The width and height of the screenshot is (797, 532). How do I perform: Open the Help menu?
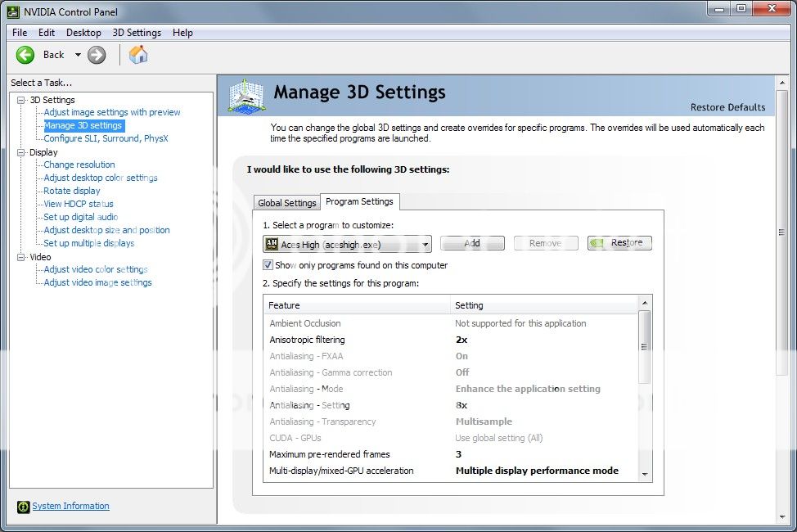(182, 33)
